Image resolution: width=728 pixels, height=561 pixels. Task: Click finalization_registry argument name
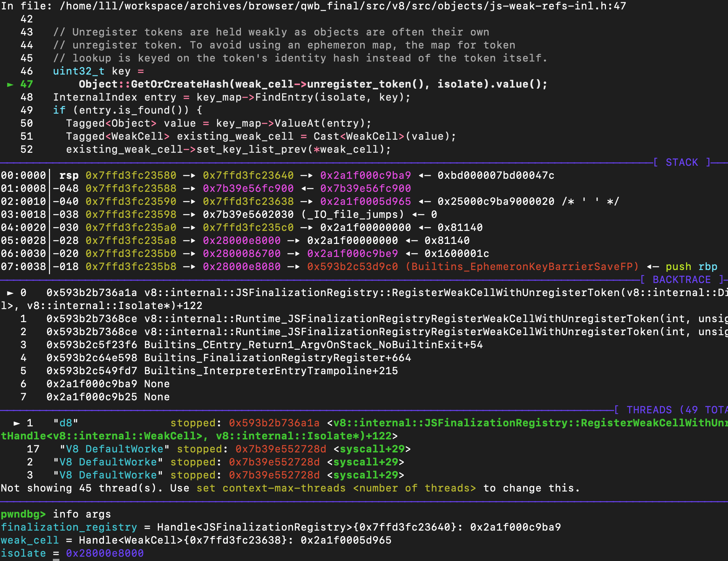coord(69,527)
